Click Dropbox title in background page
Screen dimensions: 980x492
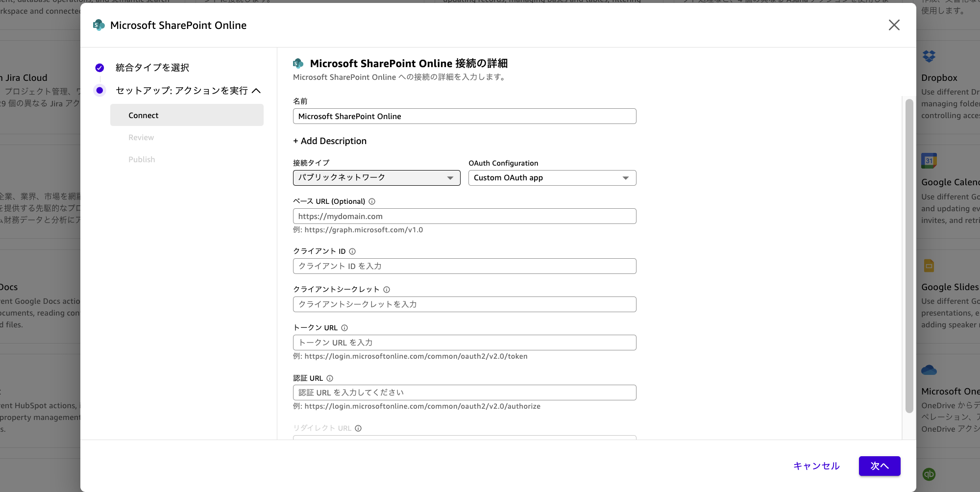939,78
